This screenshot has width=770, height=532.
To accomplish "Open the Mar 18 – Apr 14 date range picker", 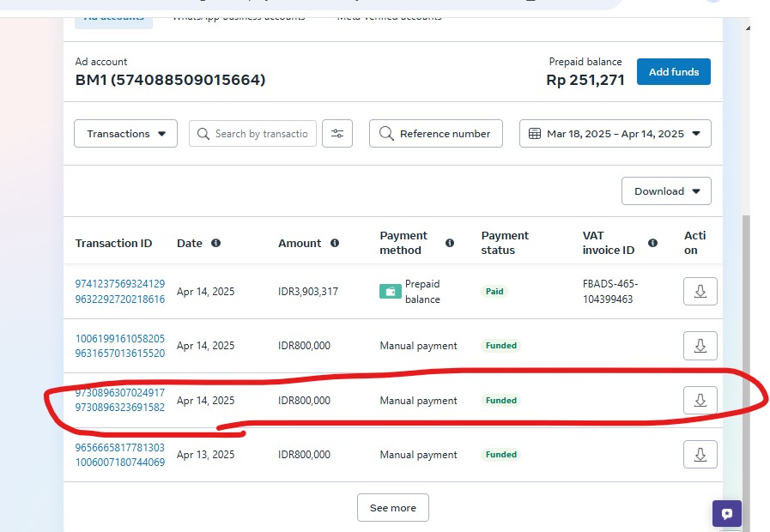I will (x=615, y=134).
